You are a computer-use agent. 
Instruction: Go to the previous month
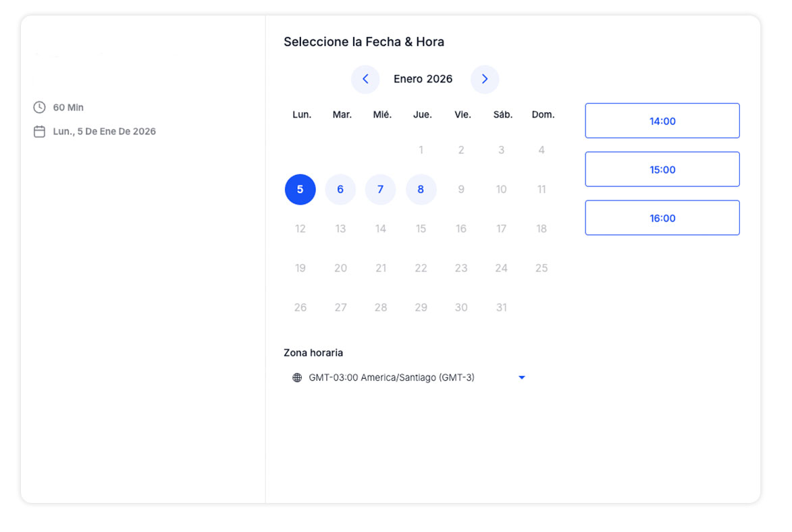click(365, 79)
